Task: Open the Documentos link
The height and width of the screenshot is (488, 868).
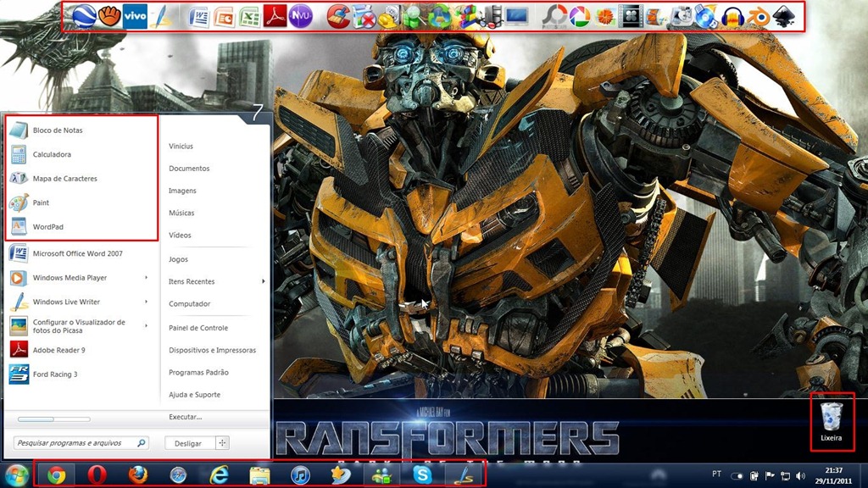Action: [x=189, y=169]
